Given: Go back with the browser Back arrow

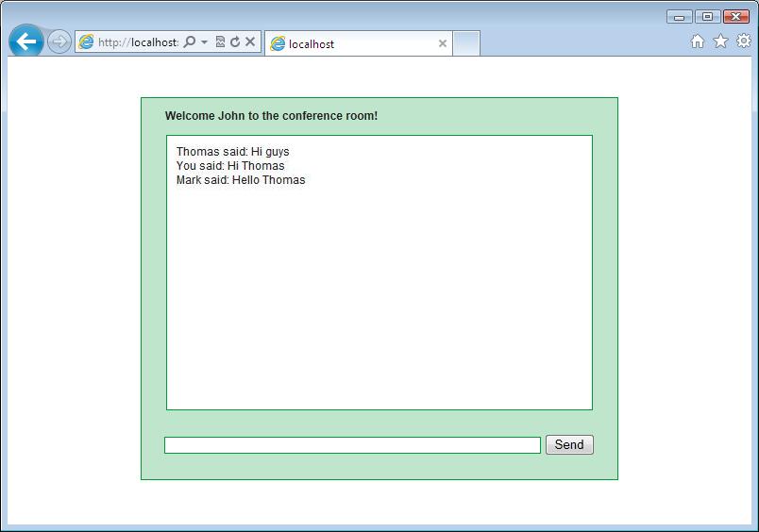Looking at the screenshot, I should (26, 42).
